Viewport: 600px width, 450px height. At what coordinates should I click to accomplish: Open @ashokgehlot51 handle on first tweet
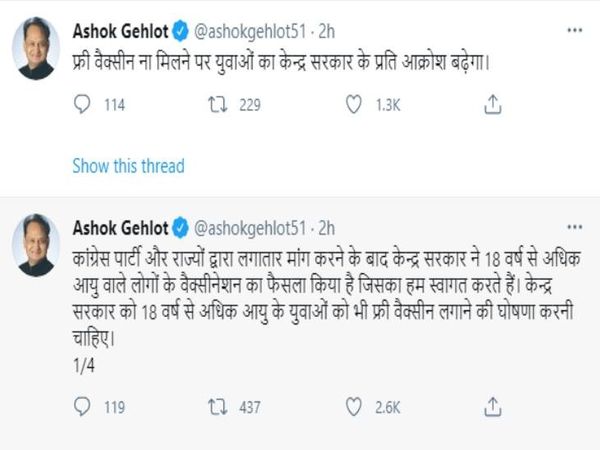coord(250,27)
